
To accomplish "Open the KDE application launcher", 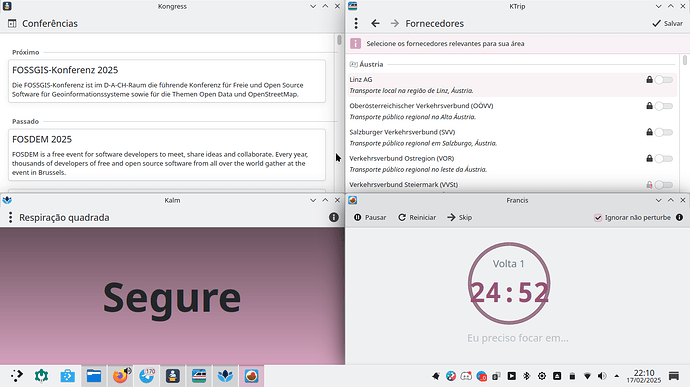I will click(16, 376).
